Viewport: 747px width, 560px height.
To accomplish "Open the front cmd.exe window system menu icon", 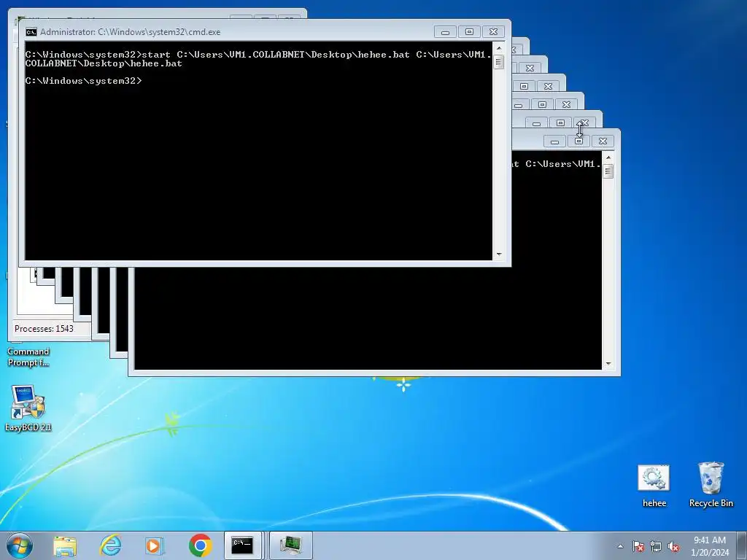I will click(31, 32).
